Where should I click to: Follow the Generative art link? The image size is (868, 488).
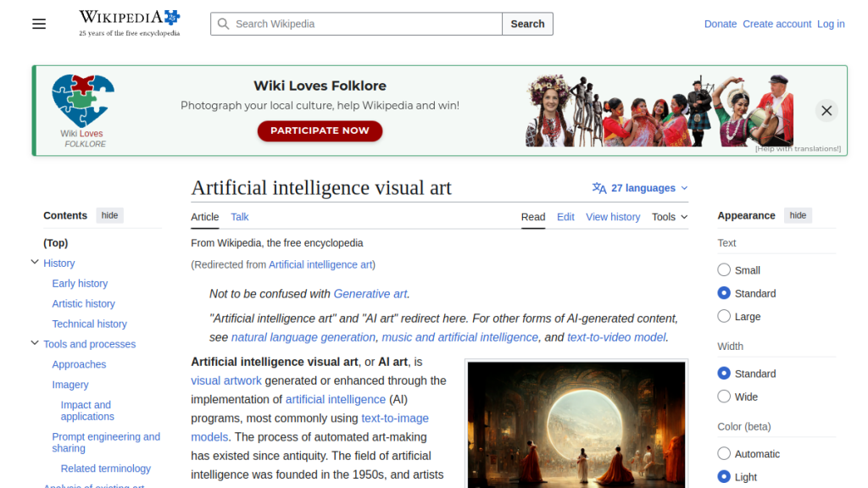tap(370, 294)
